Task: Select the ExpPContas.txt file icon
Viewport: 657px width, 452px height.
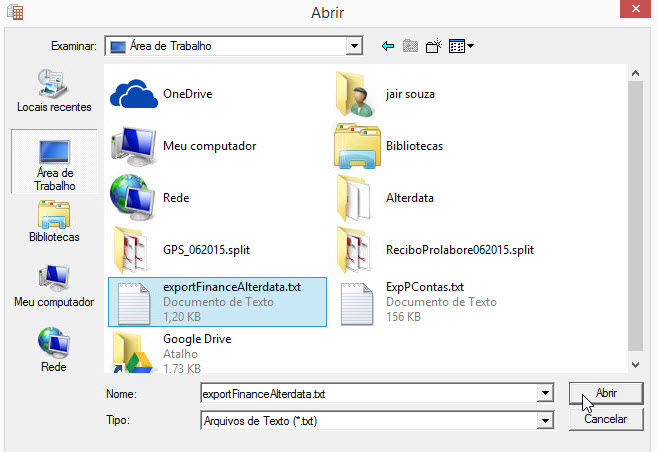Action: coord(357,304)
